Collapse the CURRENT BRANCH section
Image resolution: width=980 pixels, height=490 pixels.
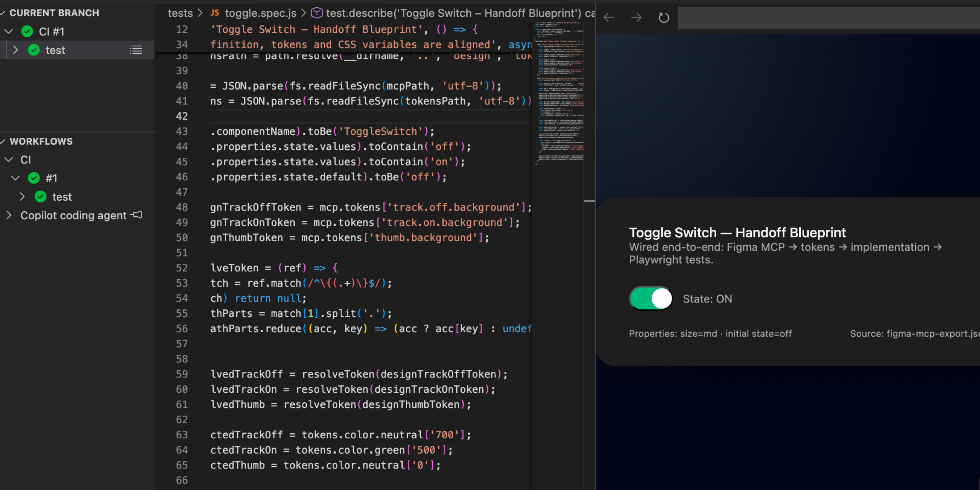[3, 13]
